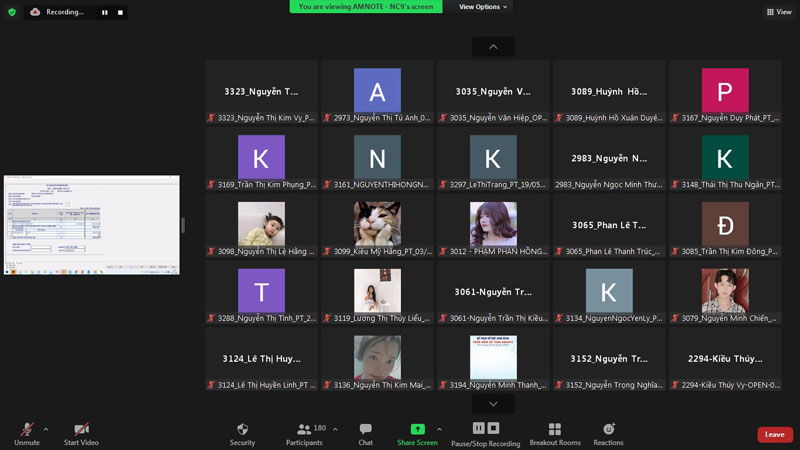This screenshot has height=450, width=800.
Task: Expand the arrow next to Participants
Action: tap(335, 429)
